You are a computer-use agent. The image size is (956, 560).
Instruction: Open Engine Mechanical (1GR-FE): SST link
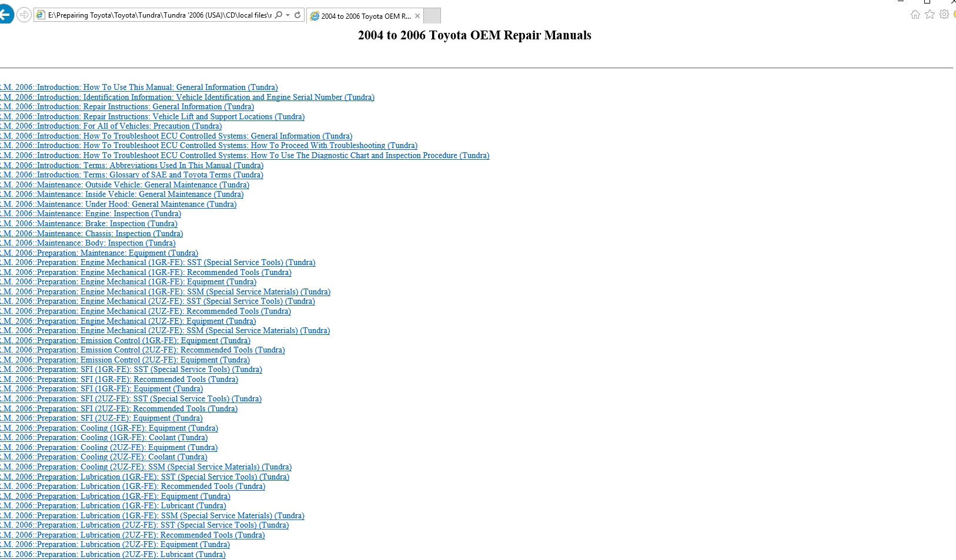[x=158, y=263]
